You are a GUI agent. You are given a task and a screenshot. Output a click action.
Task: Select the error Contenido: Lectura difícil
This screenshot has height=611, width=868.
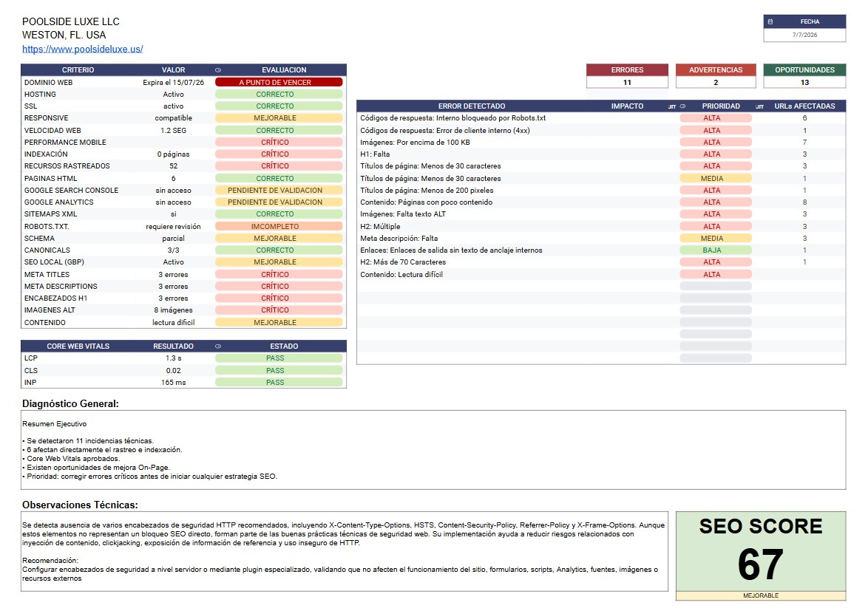pyautogui.click(x=401, y=275)
